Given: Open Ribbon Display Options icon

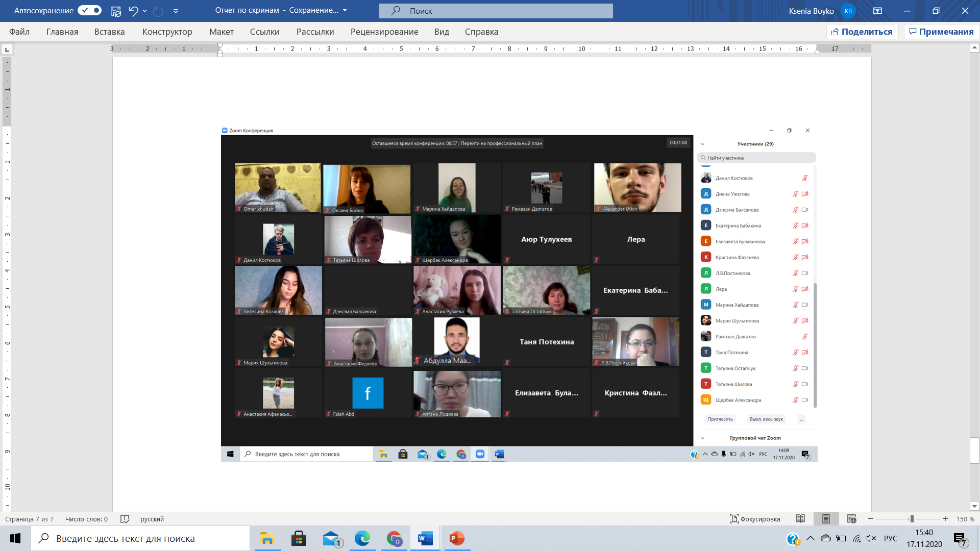Looking at the screenshot, I should (x=878, y=11).
